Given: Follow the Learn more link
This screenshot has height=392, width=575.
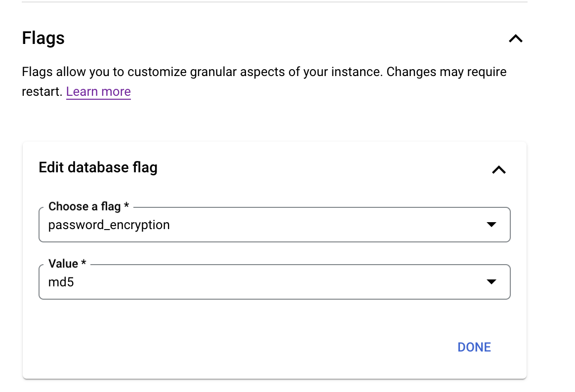Looking at the screenshot, I should pyautogui.click(x=98, y=92).
